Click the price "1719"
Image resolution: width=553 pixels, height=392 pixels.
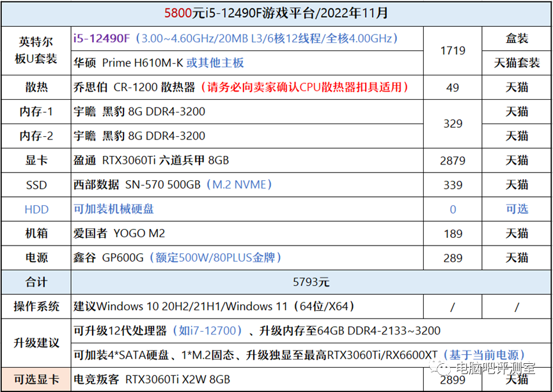pyautogui.click(x=453, y=51)
